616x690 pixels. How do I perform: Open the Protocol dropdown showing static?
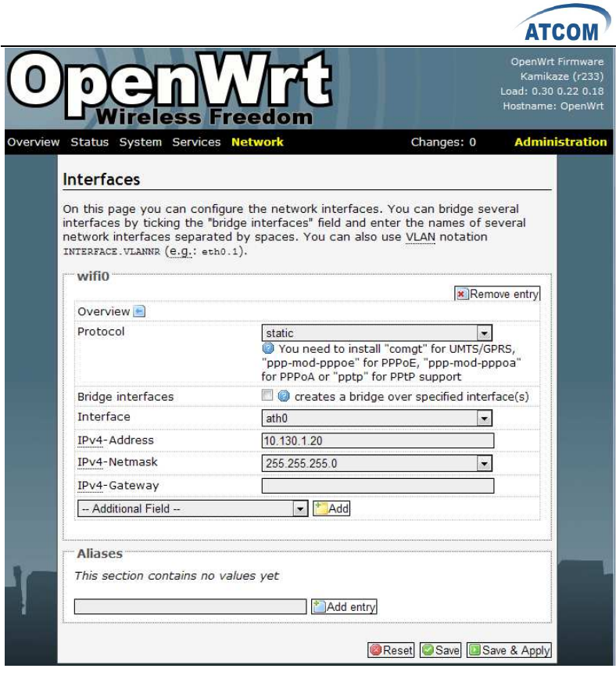point(377,333)
